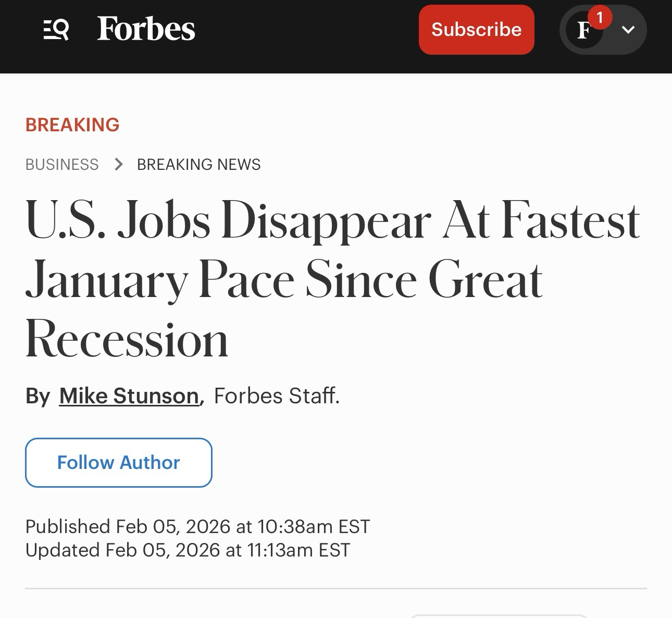Viewport: 672px width, 618px height.
Task: Click the Follow Author button
Action: (119, 463)
